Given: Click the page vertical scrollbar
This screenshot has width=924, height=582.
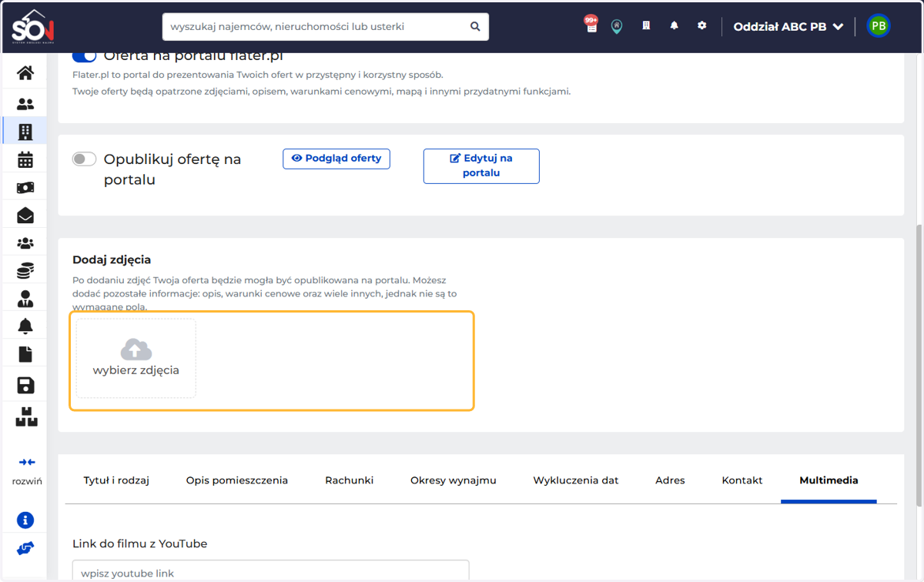Looking at the screenshot, I should point(919,366).
